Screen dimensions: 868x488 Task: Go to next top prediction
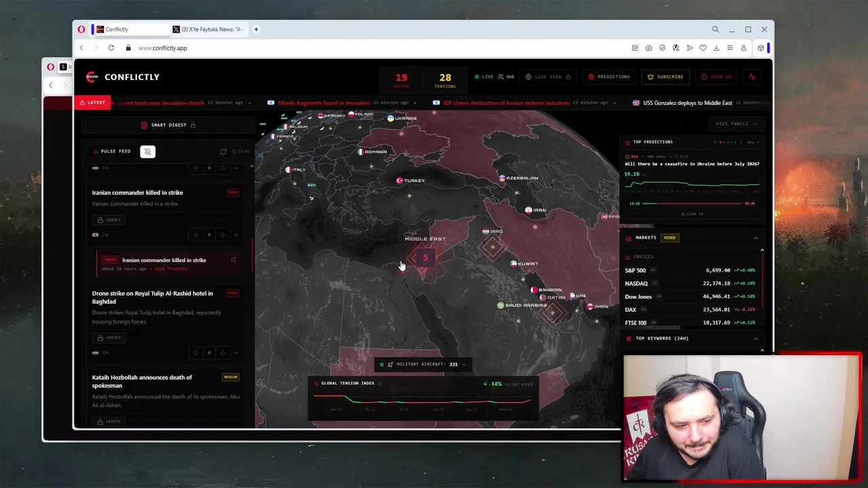[740, 142]
